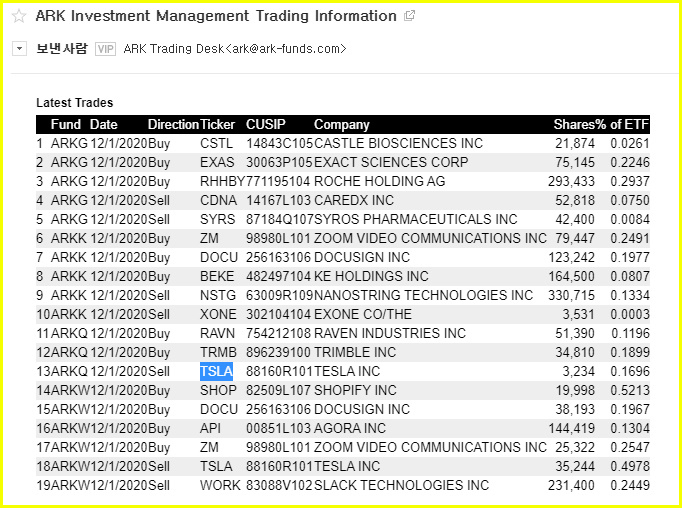The height and width of the screenshot is (508, 682).
Task: Click CAREDX INC company cell
Action: (x=354, y=201)
